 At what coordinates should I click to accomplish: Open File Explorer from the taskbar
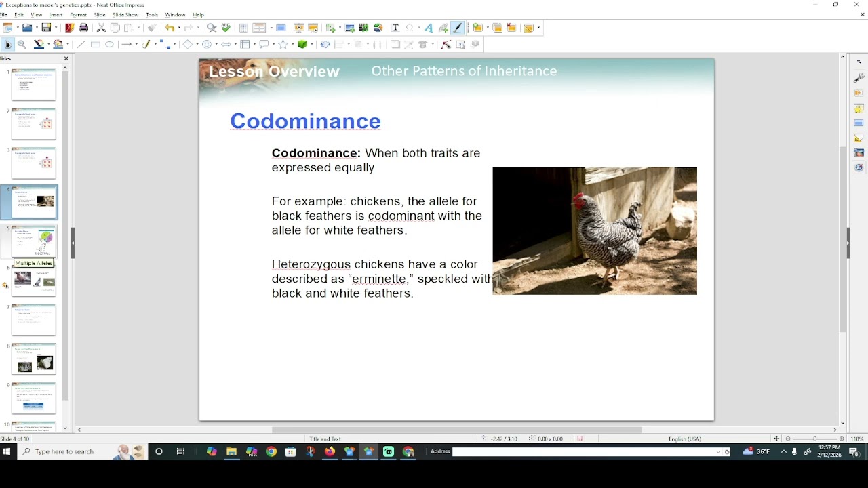[231, 451]
